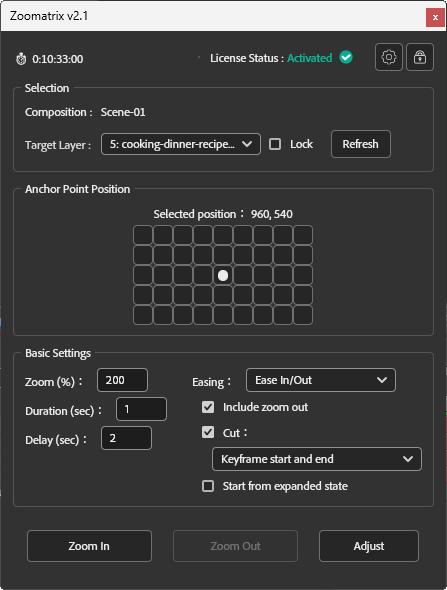Open settings via the gear icon
447x590 pixels.
click(389, 57)
